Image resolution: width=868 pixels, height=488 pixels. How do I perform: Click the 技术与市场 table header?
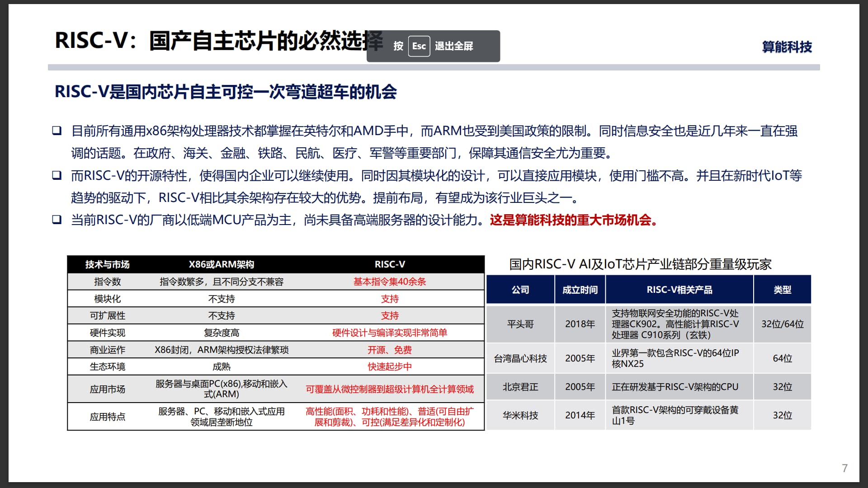108,264
